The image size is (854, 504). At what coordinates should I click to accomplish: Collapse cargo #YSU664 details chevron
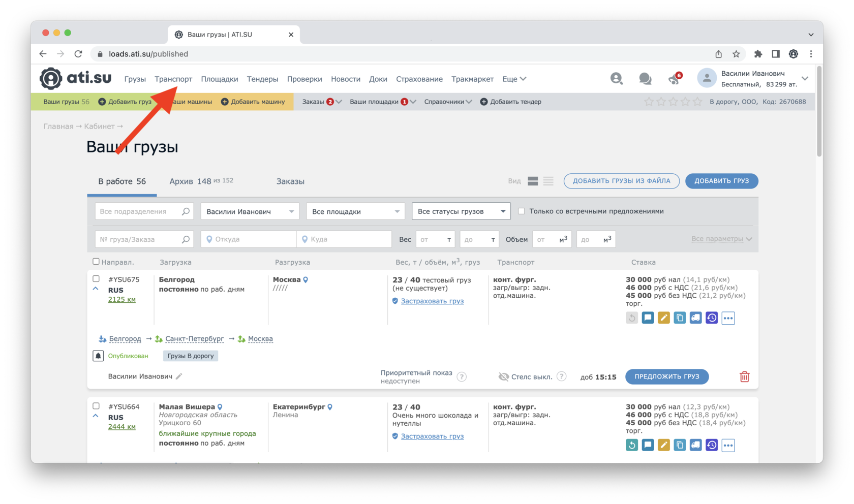click(96, 416)
